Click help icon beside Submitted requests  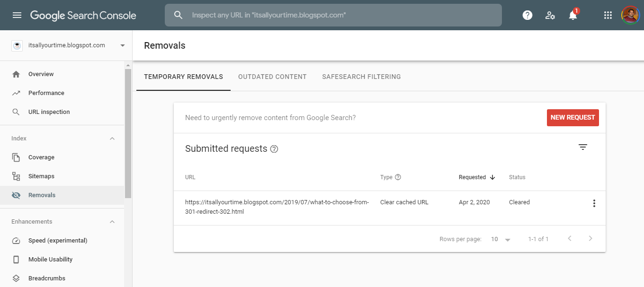[x=274, y=149]
